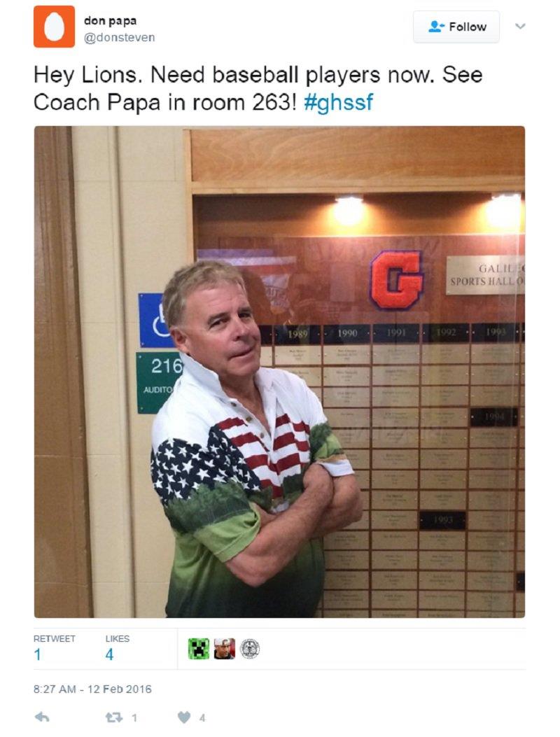The height and width of the screenshot is (737, 560).
Task: Click the tweet text about baseball players
Action: 258,88
